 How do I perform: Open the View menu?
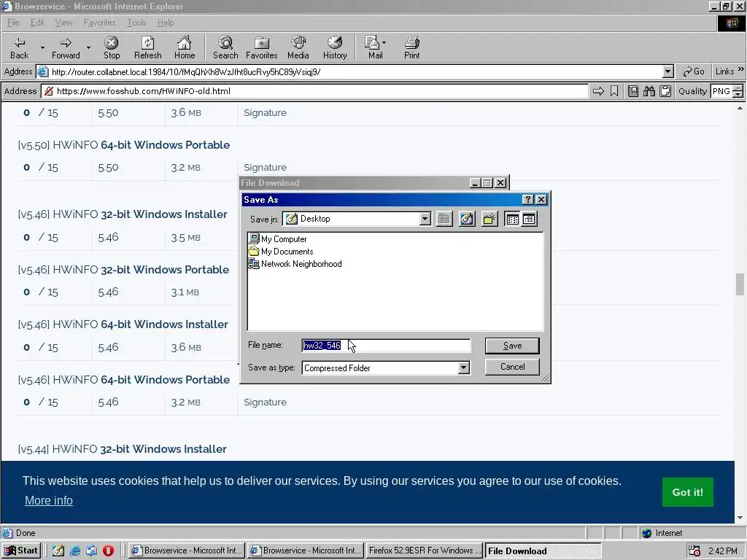64,23
